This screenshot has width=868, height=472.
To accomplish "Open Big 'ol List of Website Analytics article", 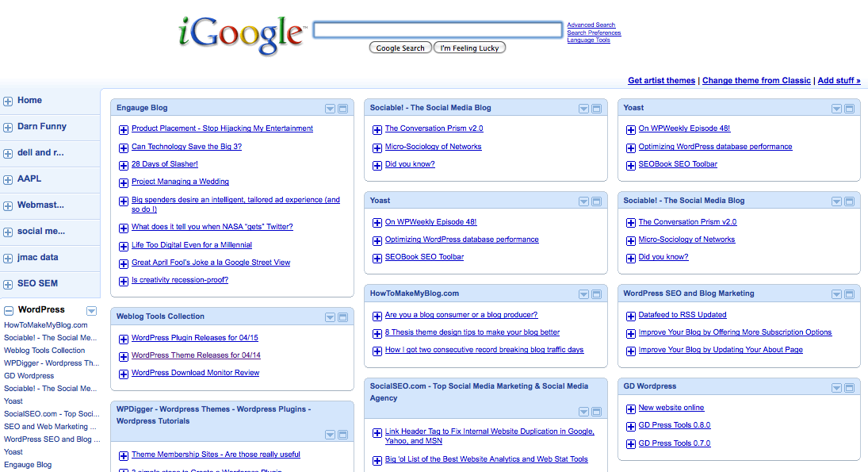I will (x=487, y=459).
